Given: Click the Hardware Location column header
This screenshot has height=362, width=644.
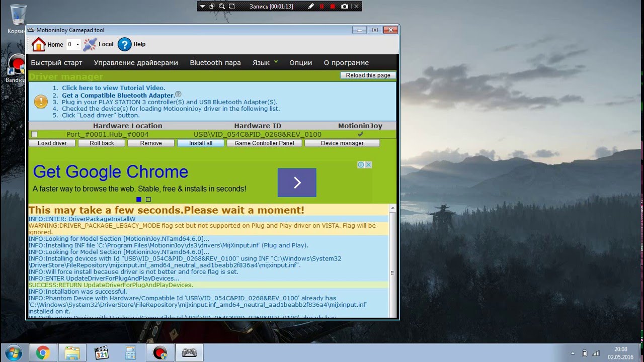Looking at the screenshot, I should 128,126.
